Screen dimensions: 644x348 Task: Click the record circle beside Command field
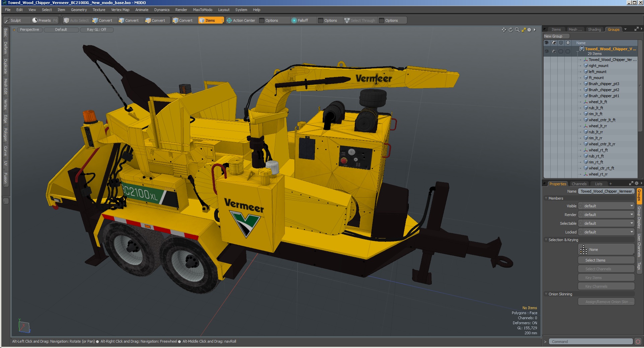638,342
